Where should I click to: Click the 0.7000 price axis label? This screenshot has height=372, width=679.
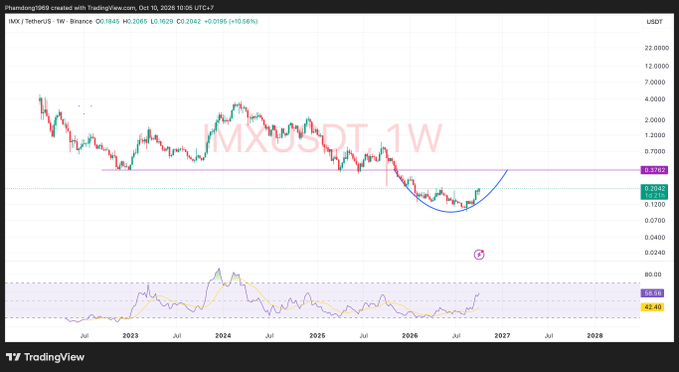click(655, 152)
